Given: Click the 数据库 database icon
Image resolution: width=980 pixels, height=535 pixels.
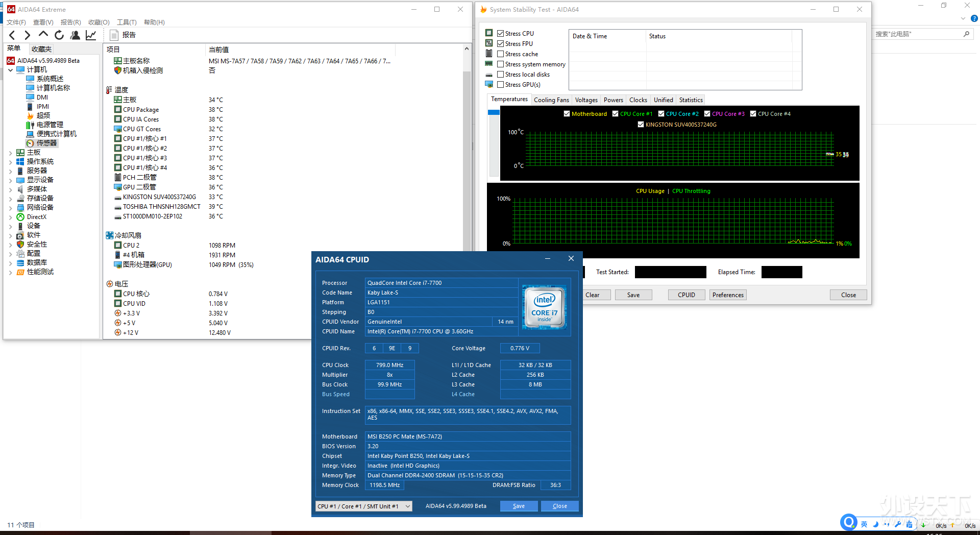Looking at the screenshot, I should pos(20,263).
